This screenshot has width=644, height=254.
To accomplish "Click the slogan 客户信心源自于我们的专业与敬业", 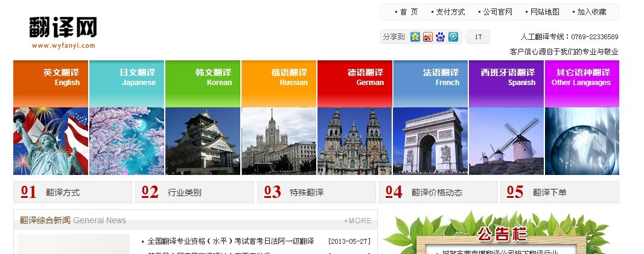I will tap(564, 52).
